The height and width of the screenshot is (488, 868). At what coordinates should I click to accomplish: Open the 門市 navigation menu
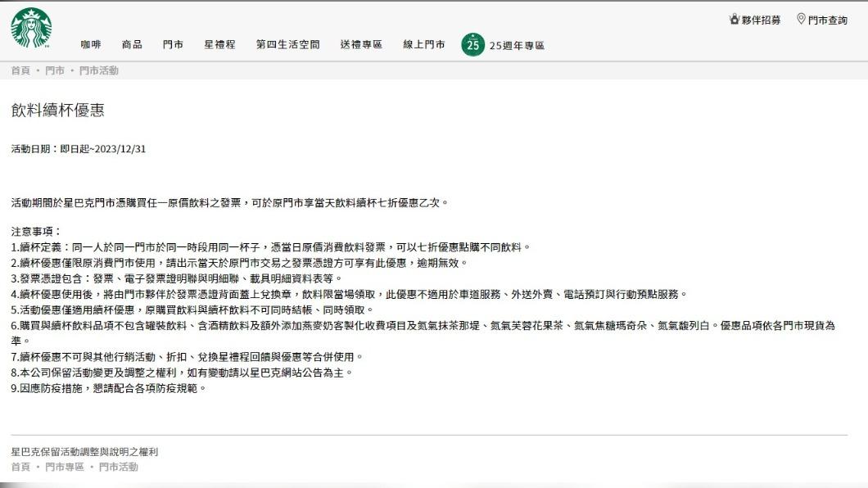tap(173, 45)
